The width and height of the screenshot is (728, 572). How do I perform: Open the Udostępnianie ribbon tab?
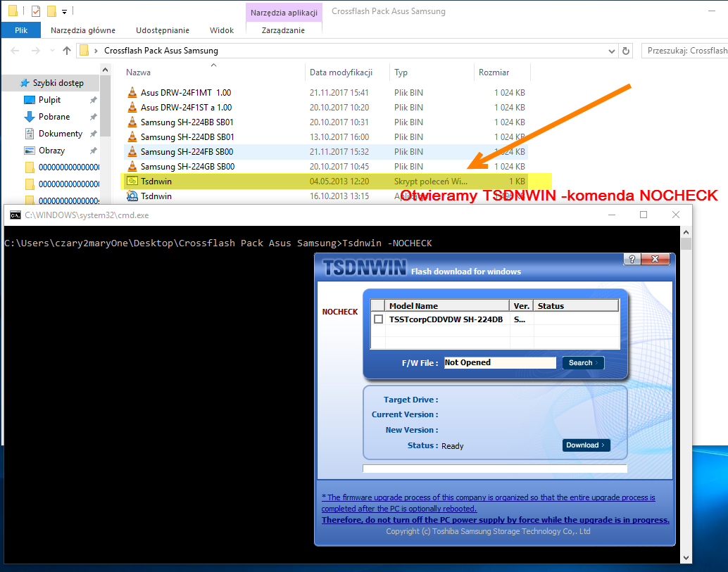[x=163, y=30]
